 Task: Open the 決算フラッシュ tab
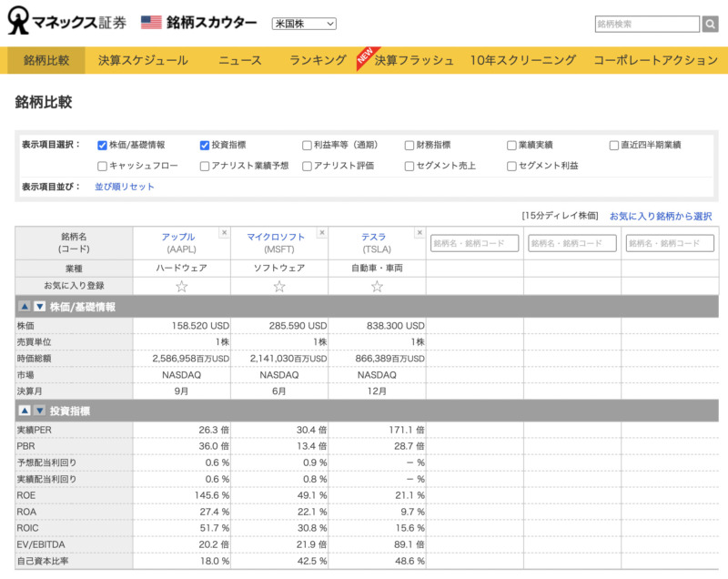pos(413,60)
